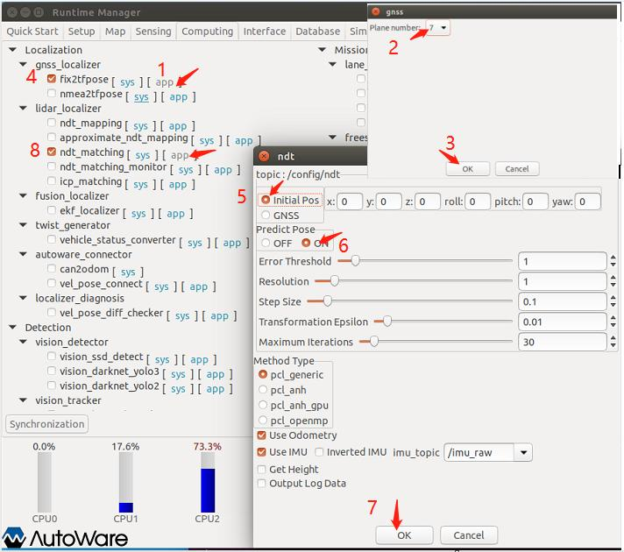Set Predict Pose to ON

point(306,243)
